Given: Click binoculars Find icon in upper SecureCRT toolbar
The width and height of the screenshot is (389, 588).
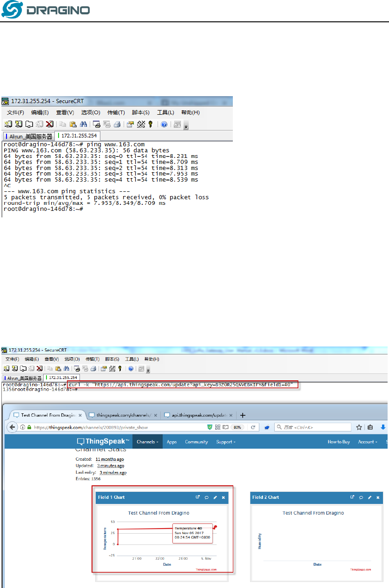Looking at the screenshot, I should pyautogui.click(x=84, y=124).
